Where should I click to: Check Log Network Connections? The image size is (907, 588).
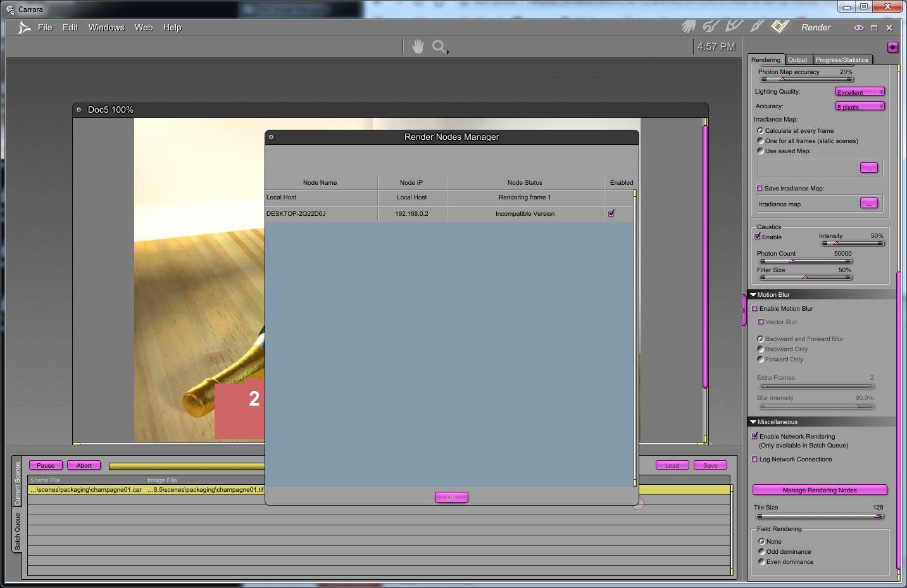coord(754,459)
